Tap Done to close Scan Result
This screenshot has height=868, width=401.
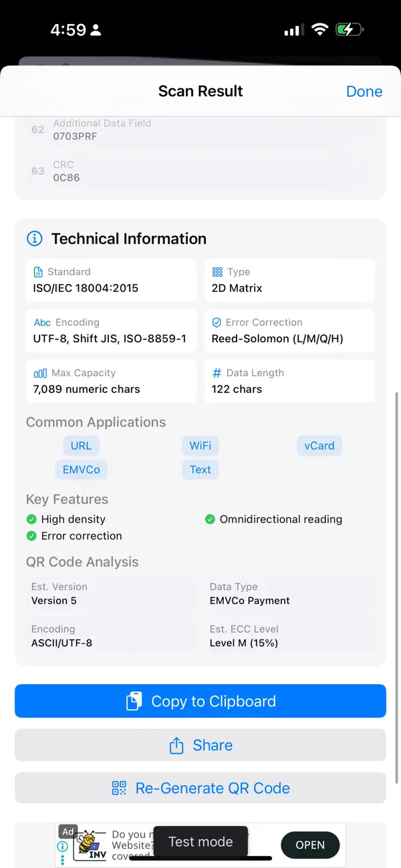[x=364, y=91]
